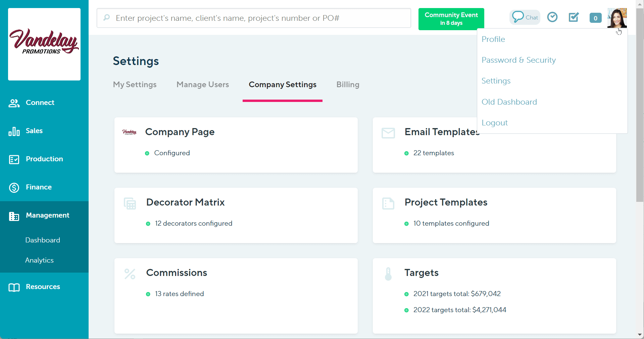Click the Resources book icon
This screenshot has height=339, width=644.
[14, 287]
